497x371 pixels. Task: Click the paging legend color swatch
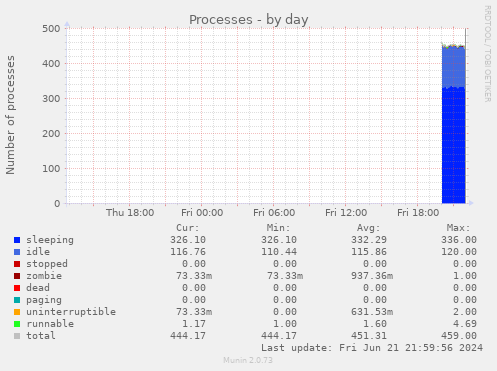[17, 300]
